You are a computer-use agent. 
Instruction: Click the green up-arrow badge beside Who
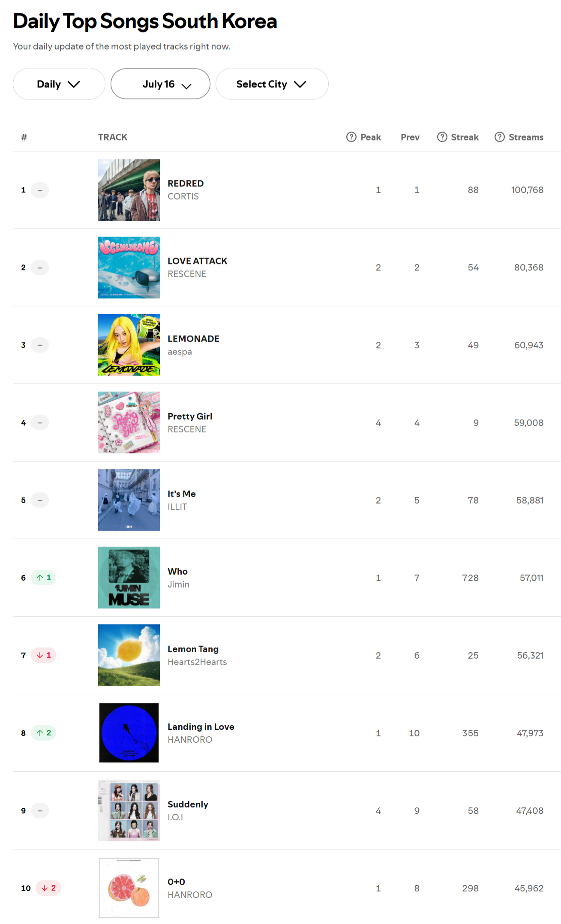point(44,578)
